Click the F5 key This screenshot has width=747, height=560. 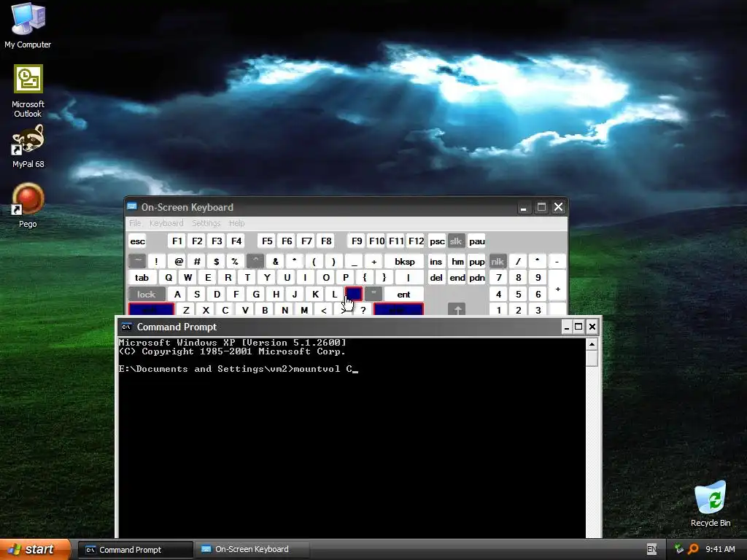267,241
